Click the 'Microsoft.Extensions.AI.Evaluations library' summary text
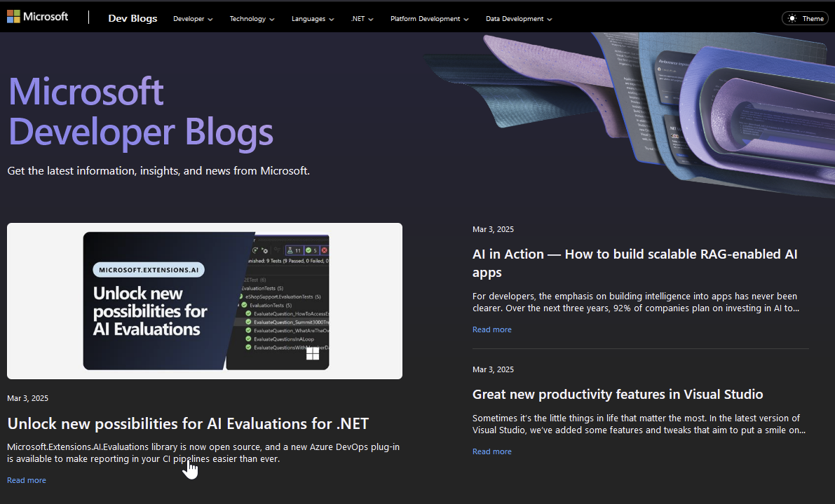Screen dimensions: 835x504 pos(203,453)
